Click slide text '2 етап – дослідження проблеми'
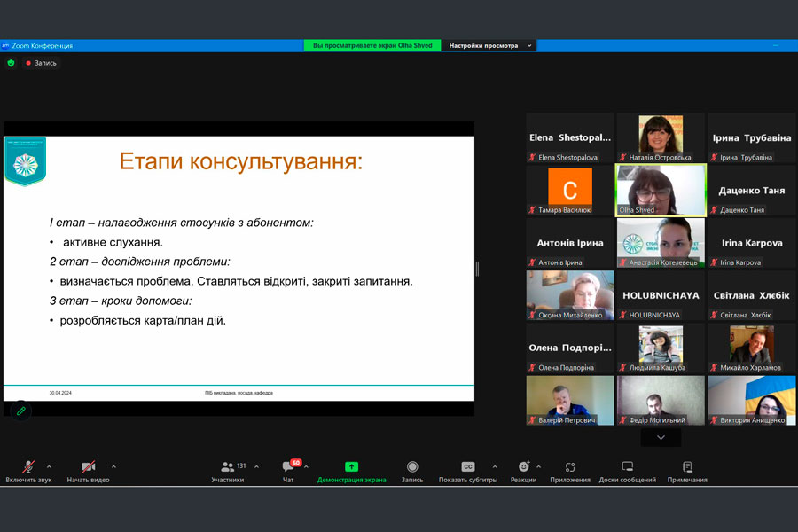798x532 pixels. (x=140, y=262)
